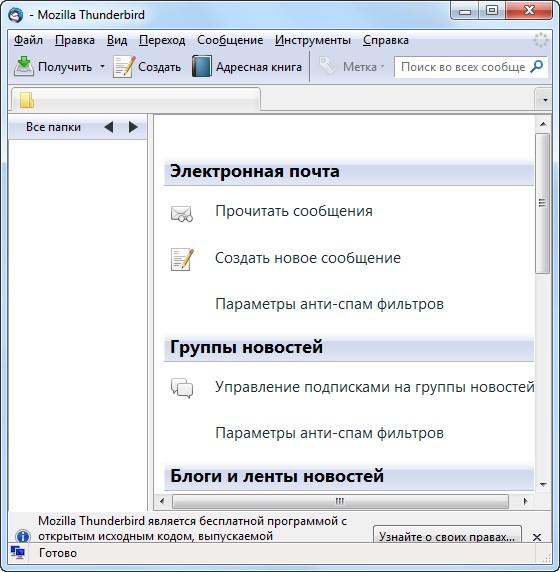Open anti-spam filter settings under Группы новостей
Image resolution: width=560 pixels, height=572 pixels.
329,433
